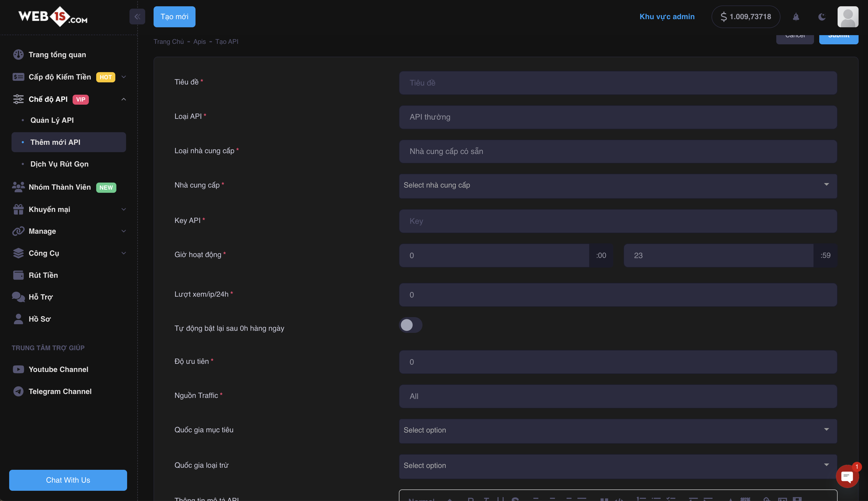Open Quốc gia mục tiêu dropdown
The width and height of the screenshot is (868, 501).
(618, 430)
